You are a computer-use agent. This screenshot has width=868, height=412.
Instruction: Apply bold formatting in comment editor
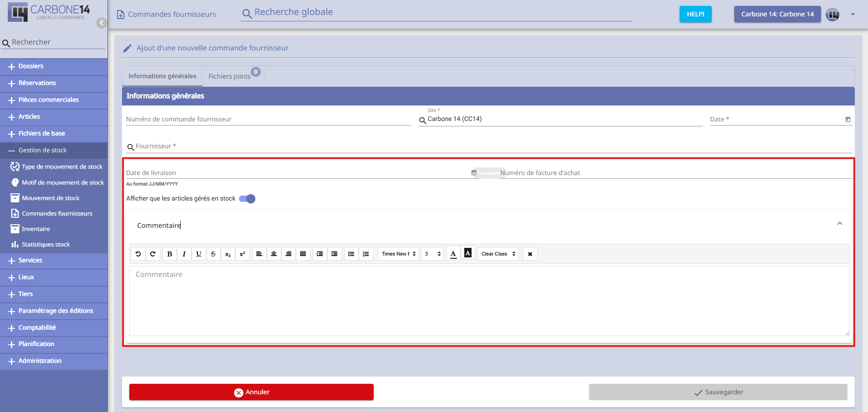[x=169, y=254]
